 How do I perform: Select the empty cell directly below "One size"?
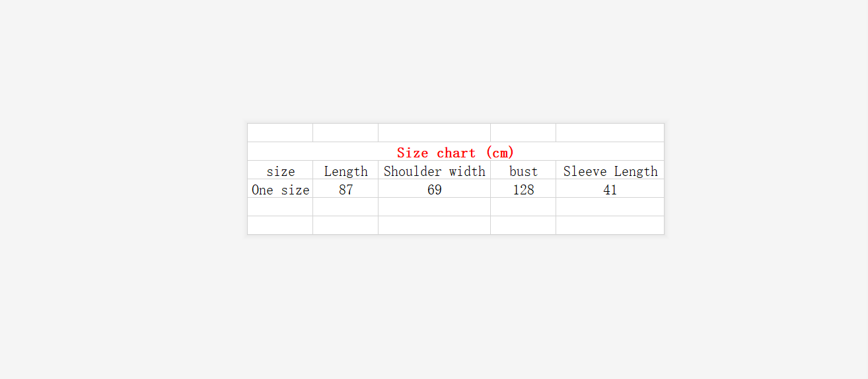[x=280, y=207]
